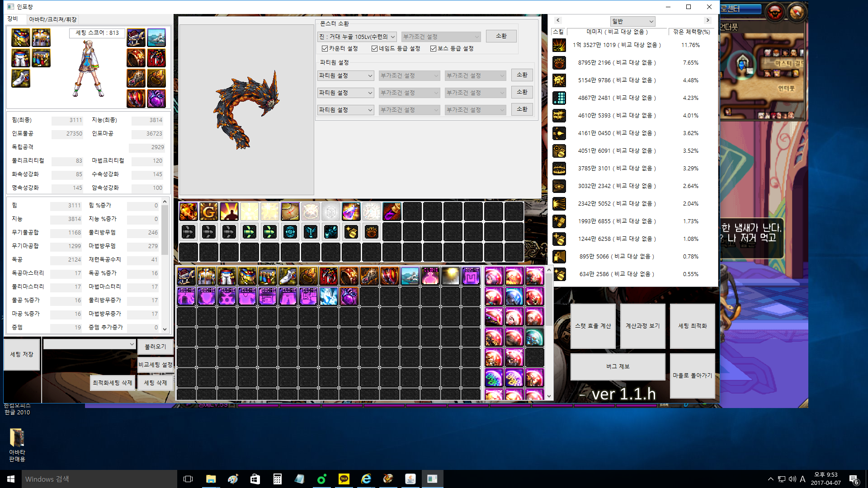The height and width of the screenshot is (488, 868).
Task: Click the 불러오기 button
Action: tap(156, 347)
